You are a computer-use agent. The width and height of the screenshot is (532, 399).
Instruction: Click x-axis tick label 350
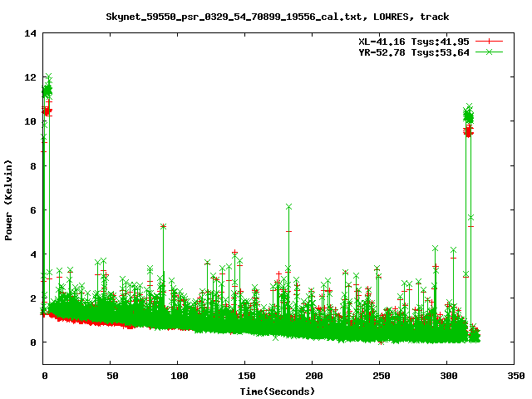tap(515, 376)
